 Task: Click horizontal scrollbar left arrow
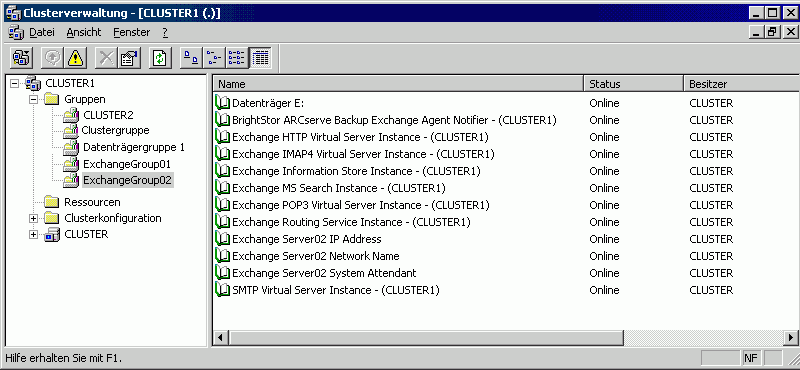click(x=220, y=337)
